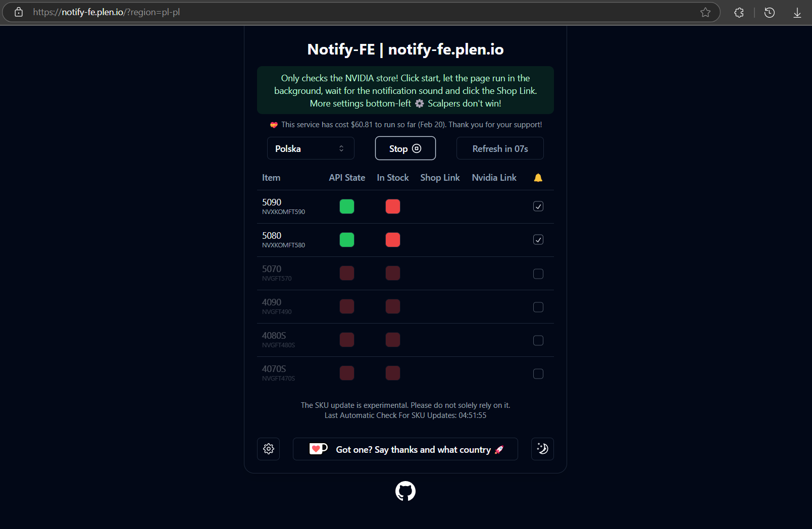The height and width of the screenshot is (529, 812).
Task: Uncheck the 5080 notification checkbox
Action: pos(538,240)
